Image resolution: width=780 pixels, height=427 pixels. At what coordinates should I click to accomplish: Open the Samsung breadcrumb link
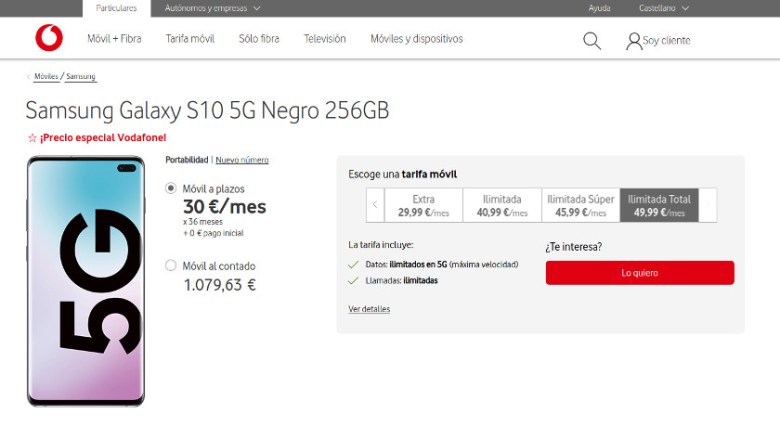pos(81,76)
